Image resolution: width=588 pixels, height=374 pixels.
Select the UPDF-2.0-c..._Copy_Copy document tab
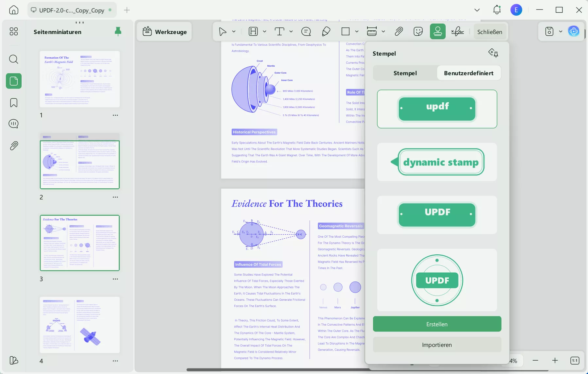[x=71, y=10]
